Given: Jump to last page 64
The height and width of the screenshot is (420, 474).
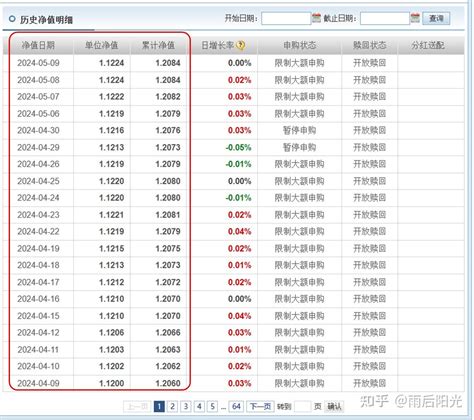Looking at the screenshot, I should tap(236, 406).
